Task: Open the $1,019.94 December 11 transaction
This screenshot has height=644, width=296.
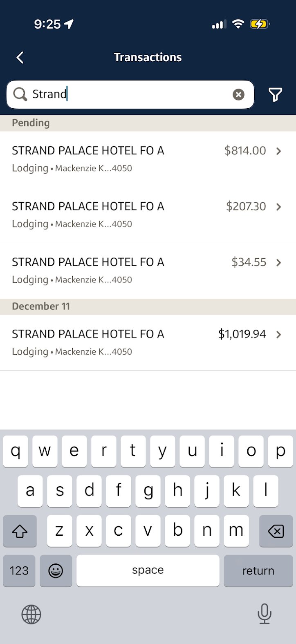Action: tap(147, 342)
